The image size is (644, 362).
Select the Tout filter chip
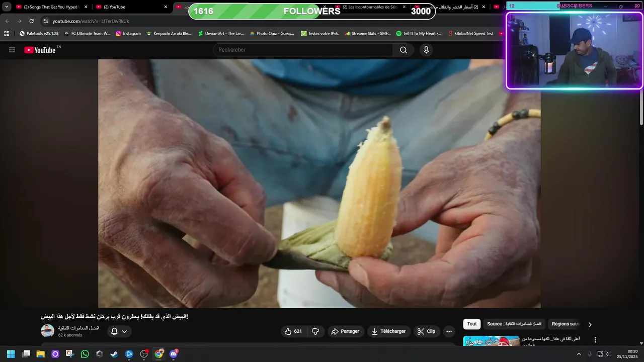pyautogui.click(x=471, y=324)
